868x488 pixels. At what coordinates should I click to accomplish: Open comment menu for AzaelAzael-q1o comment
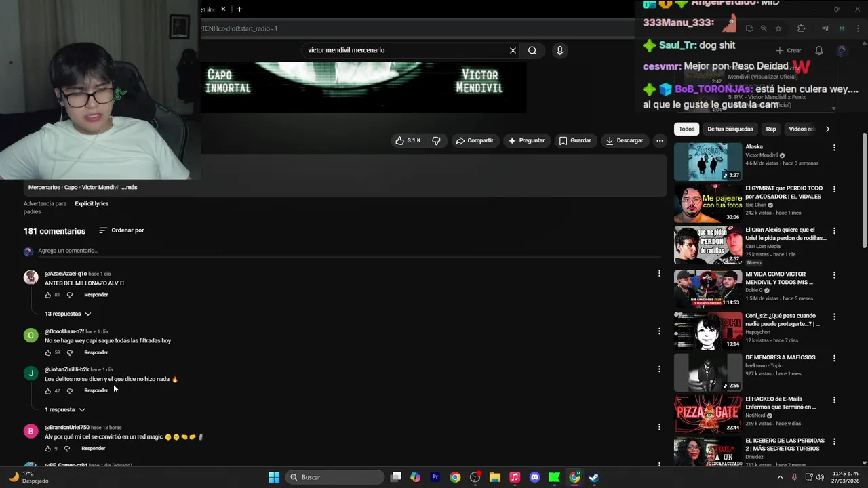tap(659, 273)
